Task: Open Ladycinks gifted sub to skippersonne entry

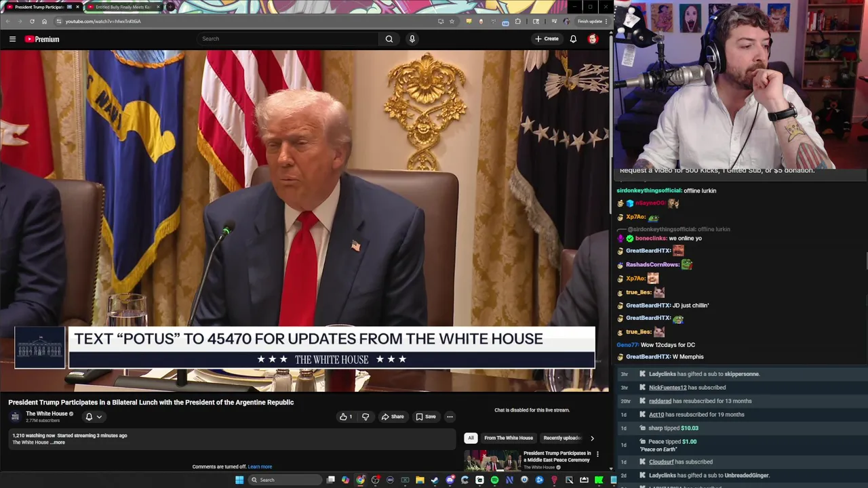Action: (x=743, y=374)
